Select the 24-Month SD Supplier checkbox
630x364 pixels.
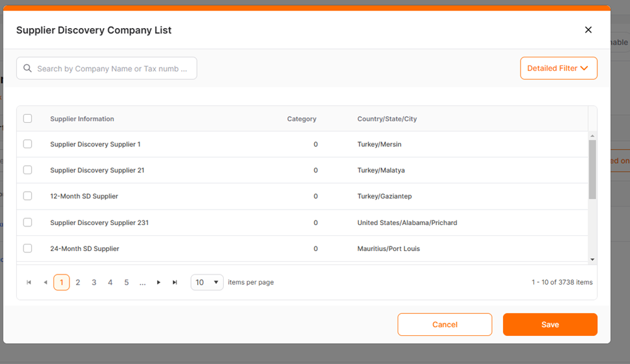[27, 248]
